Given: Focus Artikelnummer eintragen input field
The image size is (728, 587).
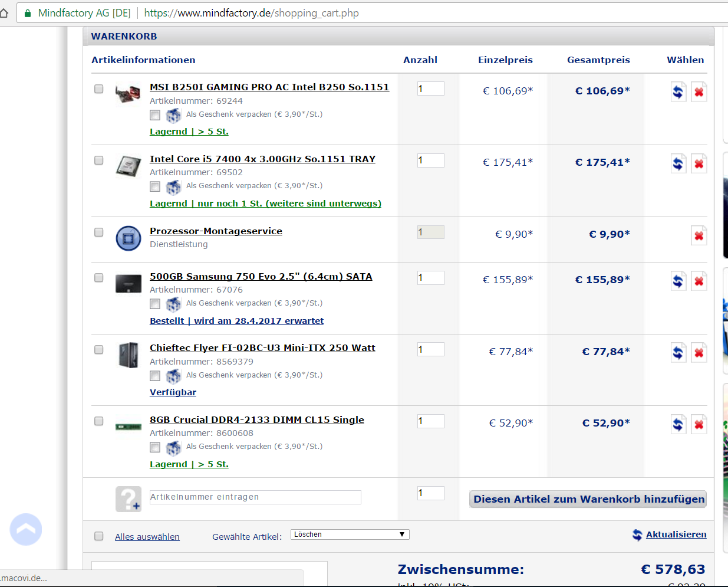Looking at the screenshot, I should coord(255,497).
